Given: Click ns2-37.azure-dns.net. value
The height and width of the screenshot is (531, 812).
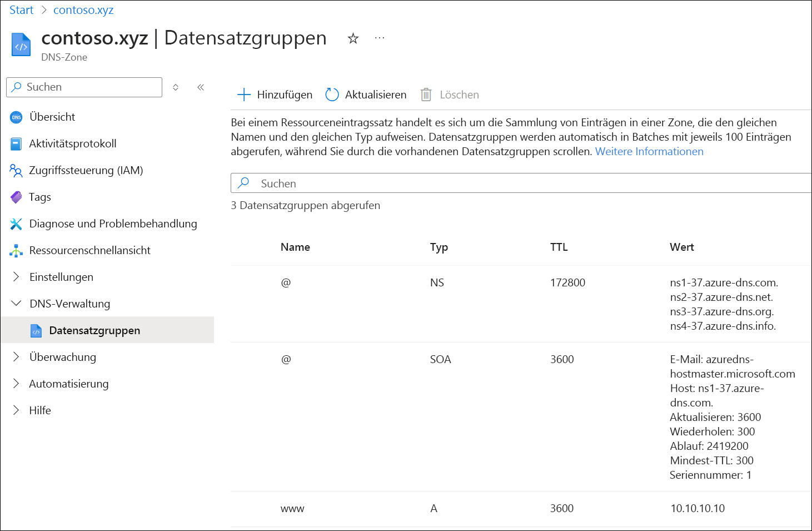Looking at the screenshot, I should coord(721,297).
